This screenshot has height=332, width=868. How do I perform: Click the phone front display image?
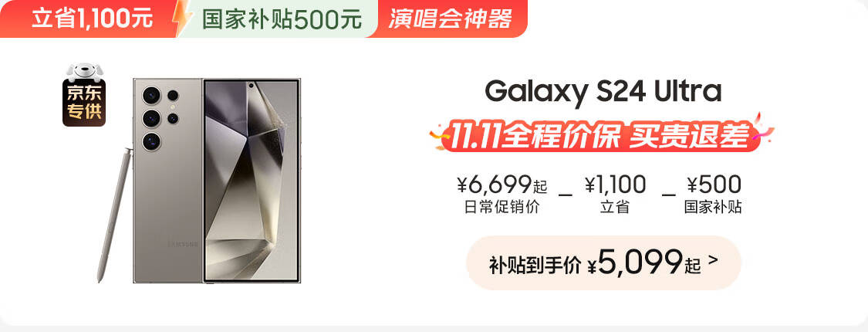point(252,181)
